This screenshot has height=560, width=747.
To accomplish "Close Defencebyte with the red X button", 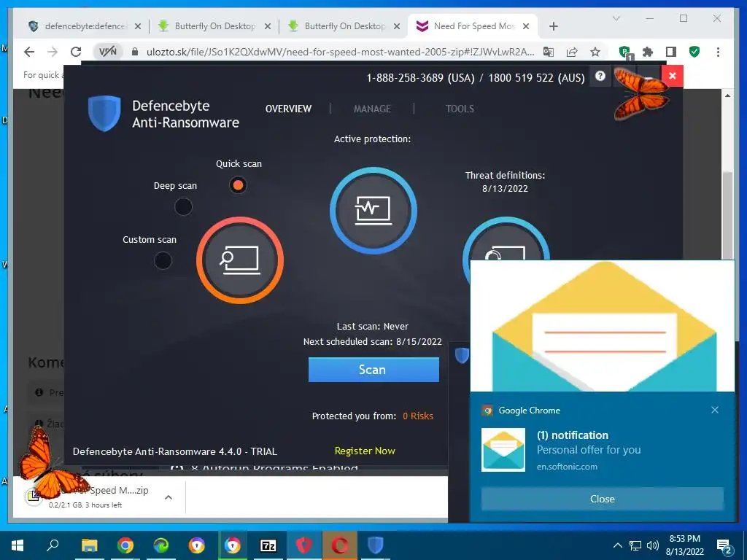I will [672, 76].
